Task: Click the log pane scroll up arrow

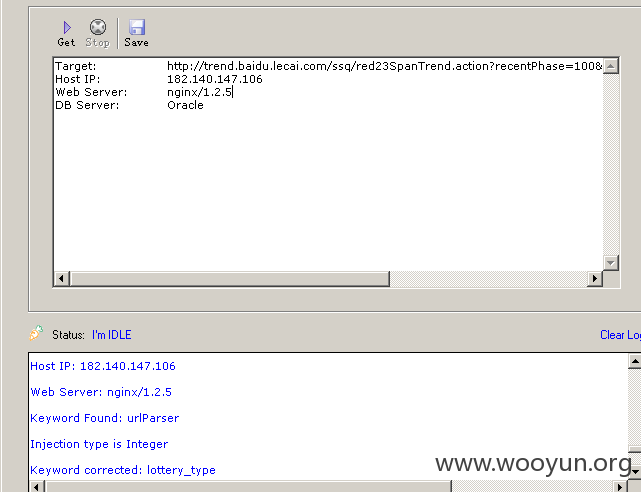Action: 634,361
